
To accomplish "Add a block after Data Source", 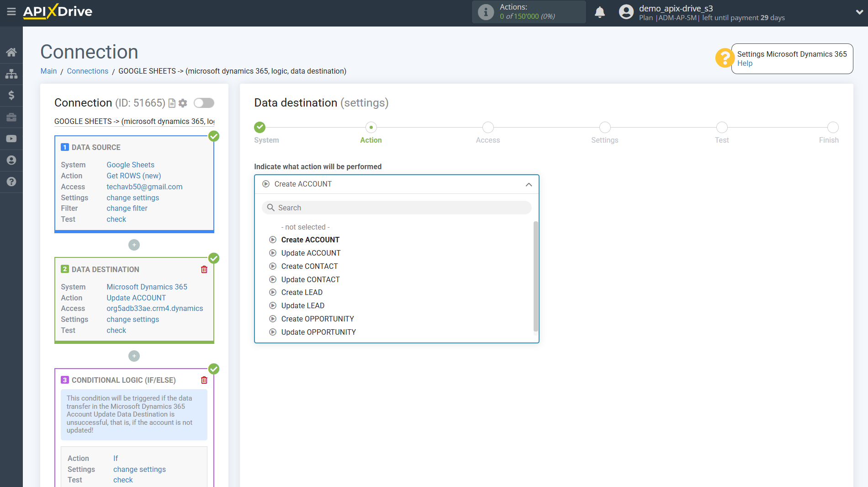I will (134, 245).
